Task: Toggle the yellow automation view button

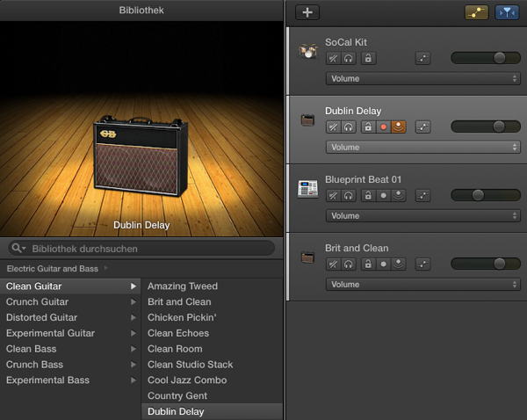Action: coord(477,12)
